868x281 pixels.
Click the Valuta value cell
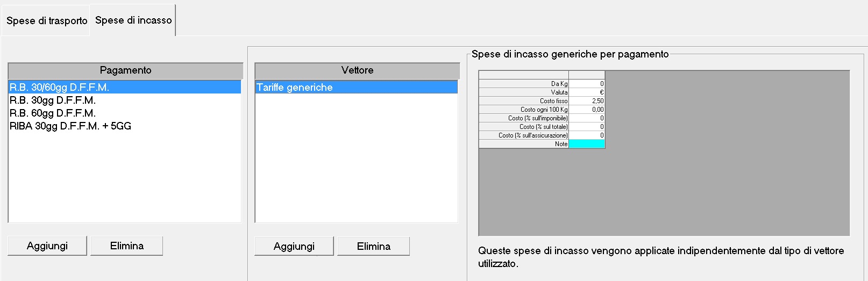[587, 92]
